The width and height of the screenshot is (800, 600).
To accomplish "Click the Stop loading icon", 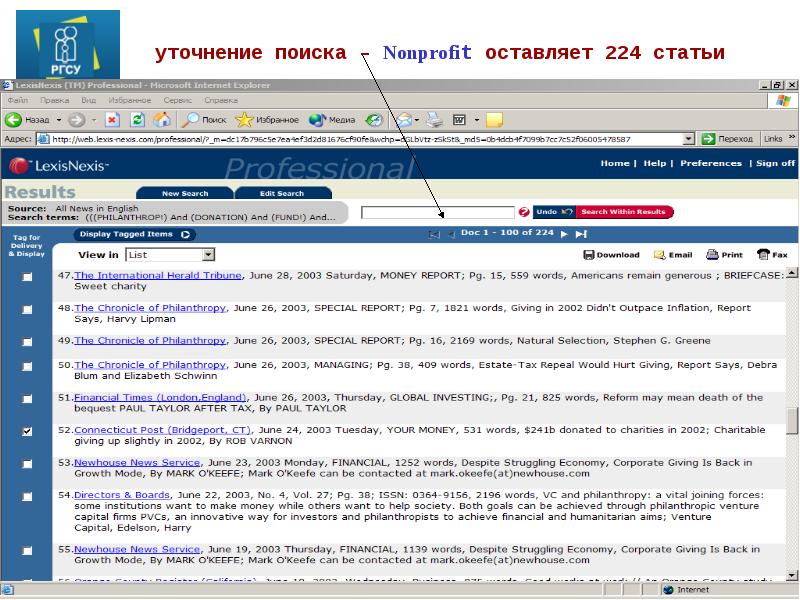I will (112, 119).
